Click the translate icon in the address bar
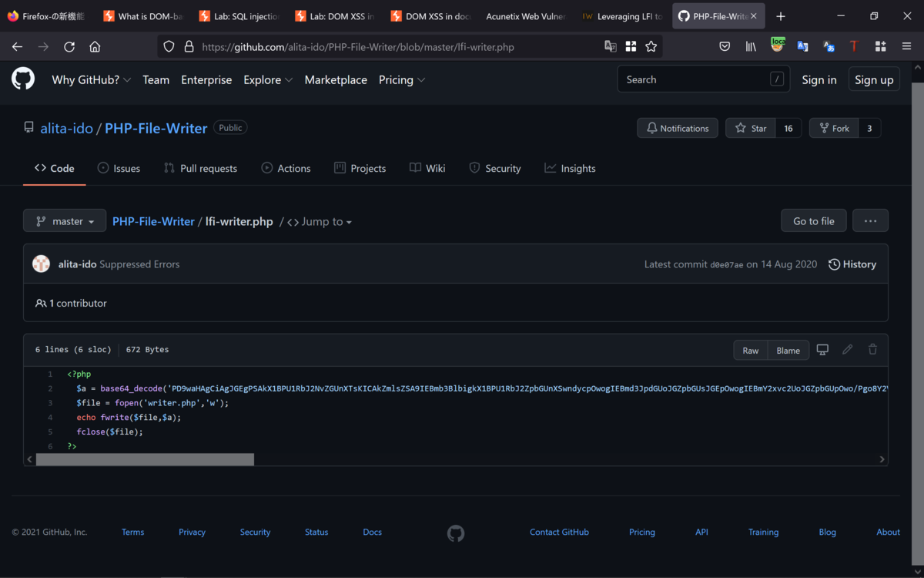The height and width of the screenshot is (578, 924). point(611,47)
